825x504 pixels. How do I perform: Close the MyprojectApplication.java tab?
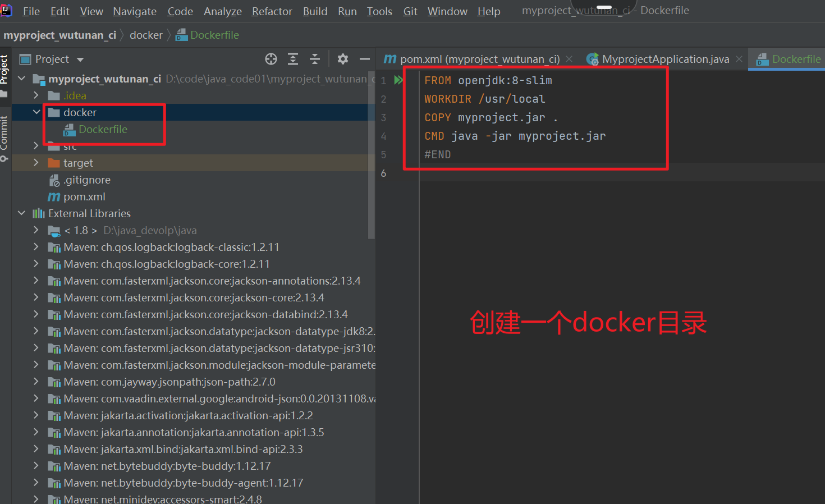coord(739,59)
